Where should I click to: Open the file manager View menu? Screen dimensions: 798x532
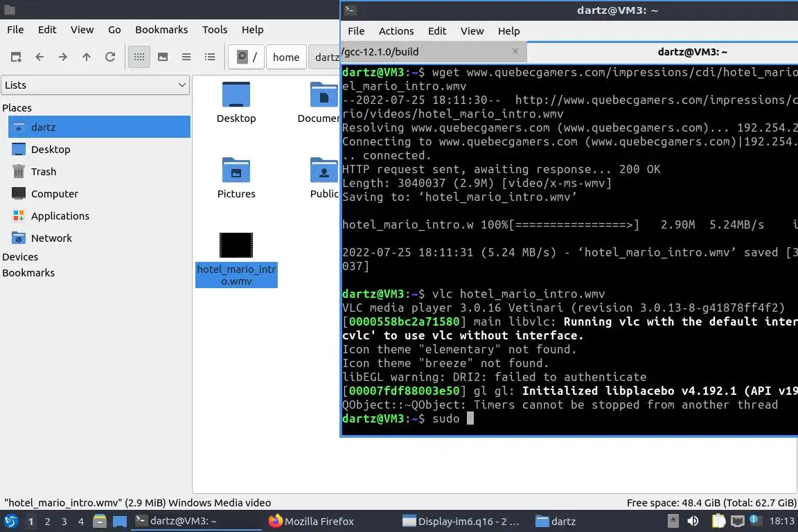coord(82,30)
